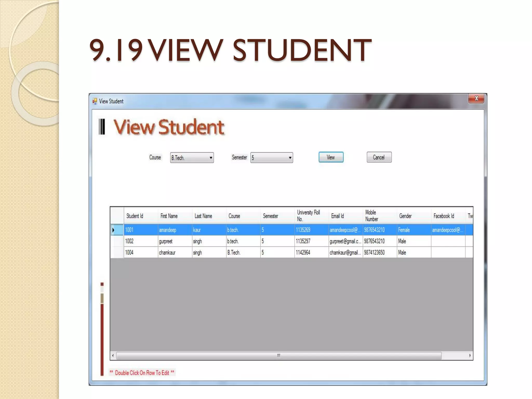The image size is (532, 399).
Task: Click the Facebook Id column header
Action: [448, 216]
